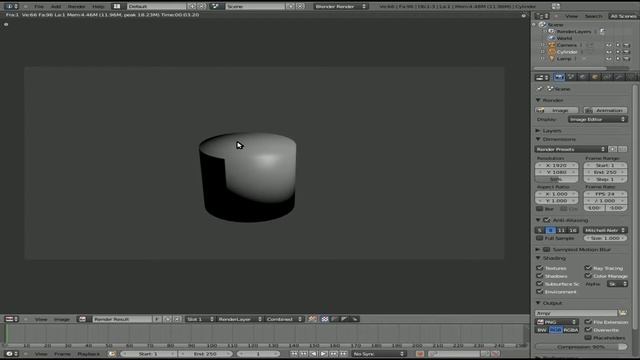Viewport: 640px width, 360px height.
Task: Click the Camera object icon in outliner
Action: pyautogui.click(x=551, y=45)
